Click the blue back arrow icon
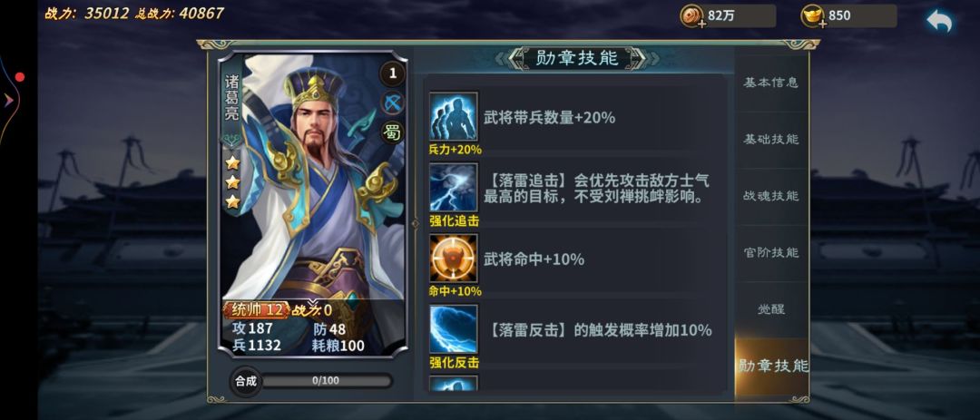Viewport: 980px width, 420px height. [939, 21]
